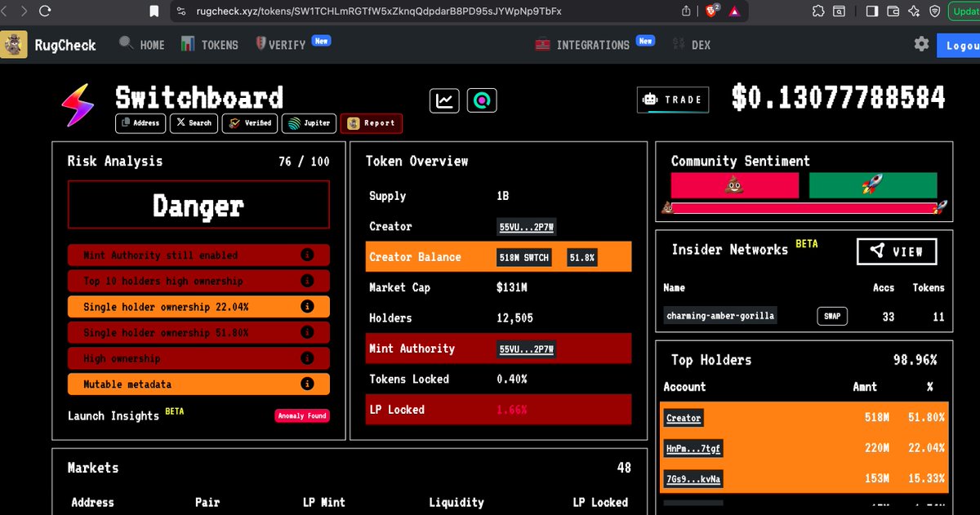The width and height of the screenshot is (980, 515).
Task: Click the address bar URL field
Action: click(x=425, y=11)
